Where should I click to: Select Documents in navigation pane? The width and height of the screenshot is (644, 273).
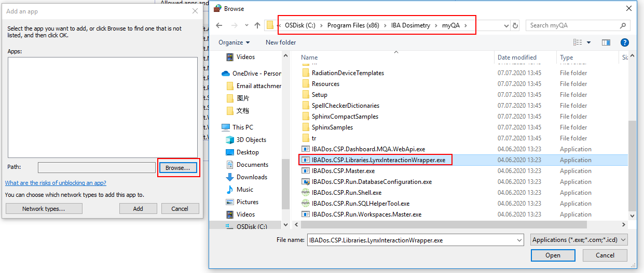252,165
